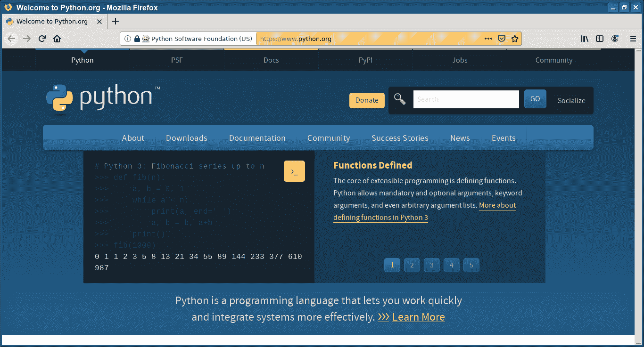Image resolution: width=644 pixels, height=347 pixels.
Task: Expand the Socialize dropdown
Action: [x=571, y=100]
